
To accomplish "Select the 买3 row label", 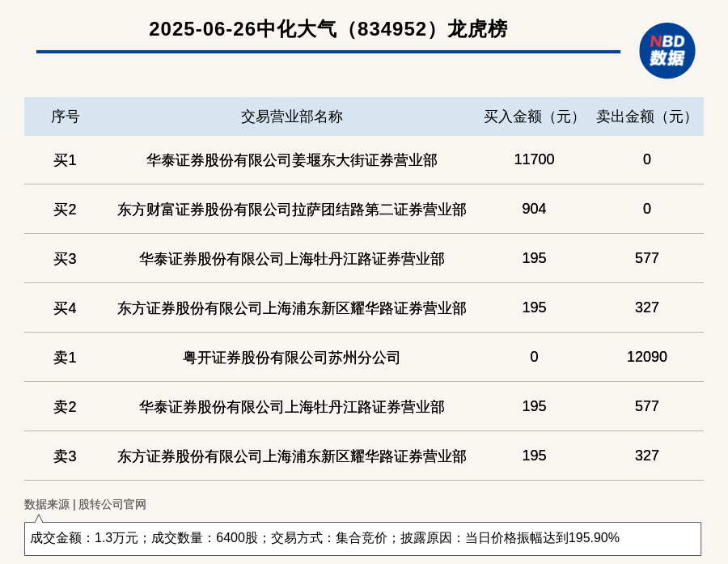I will pyautogui.click(x=65, y=259).
